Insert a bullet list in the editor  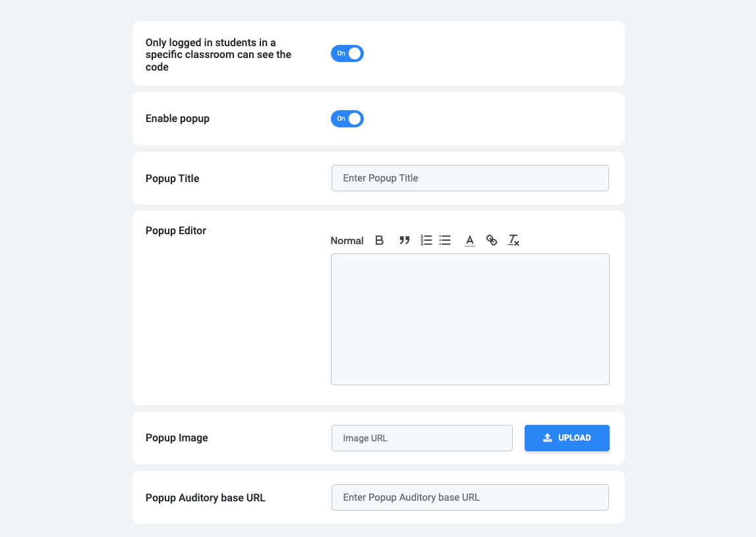(445, 241)
